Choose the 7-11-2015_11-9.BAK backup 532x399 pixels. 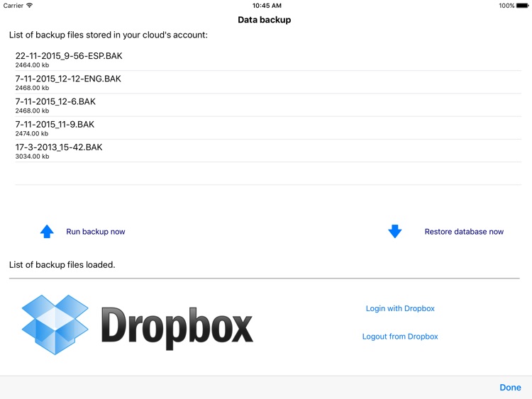tap(268, 128)
